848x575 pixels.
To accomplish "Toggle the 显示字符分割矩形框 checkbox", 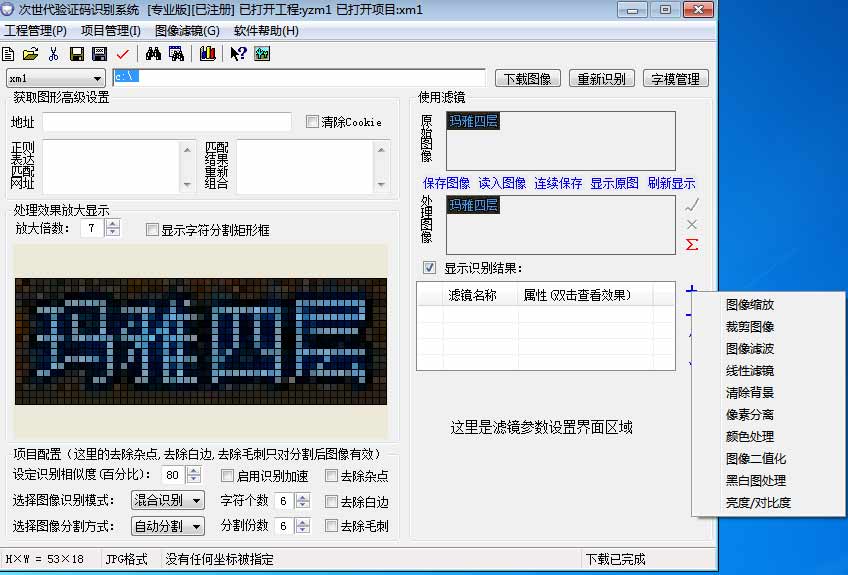I will 153,230.
